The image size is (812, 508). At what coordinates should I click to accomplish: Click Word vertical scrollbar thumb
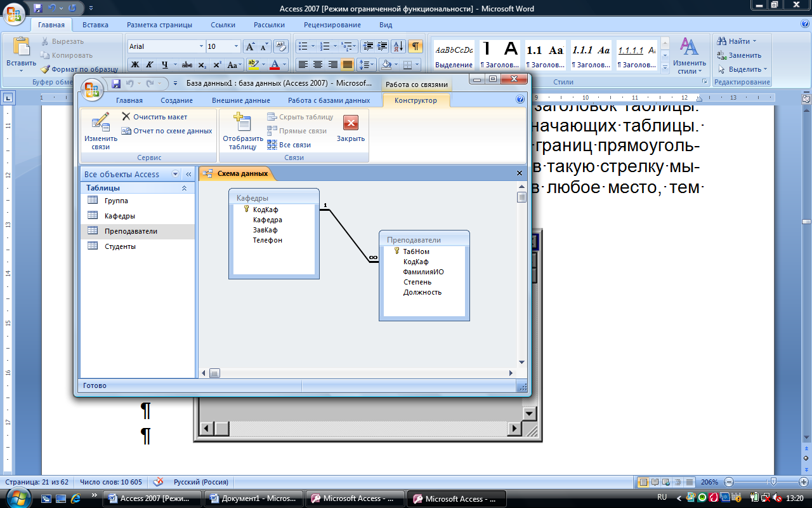point(806,222)
